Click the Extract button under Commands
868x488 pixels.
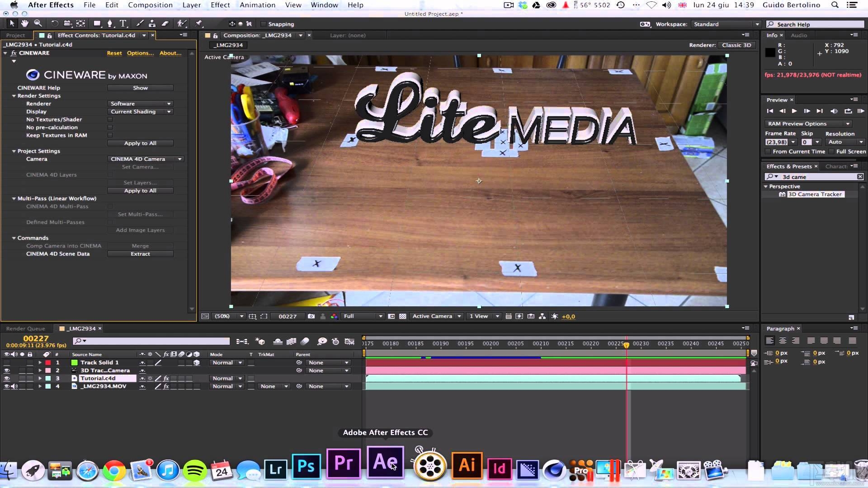(x=140, y=253)
